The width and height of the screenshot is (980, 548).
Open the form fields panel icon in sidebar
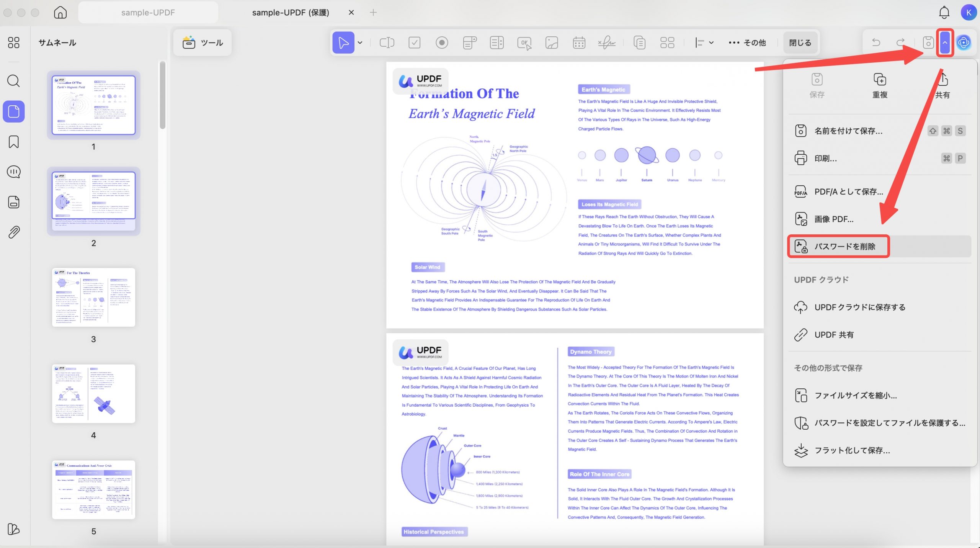(14, 202)
